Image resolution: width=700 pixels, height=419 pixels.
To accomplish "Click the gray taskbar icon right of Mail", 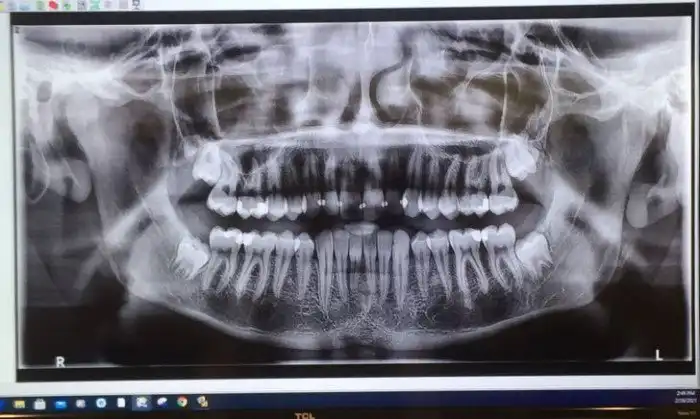I will pos(81,403).
